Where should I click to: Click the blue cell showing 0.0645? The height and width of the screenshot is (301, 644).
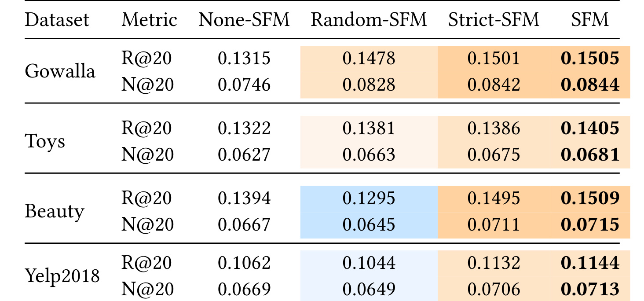click(x=369, y=225)
